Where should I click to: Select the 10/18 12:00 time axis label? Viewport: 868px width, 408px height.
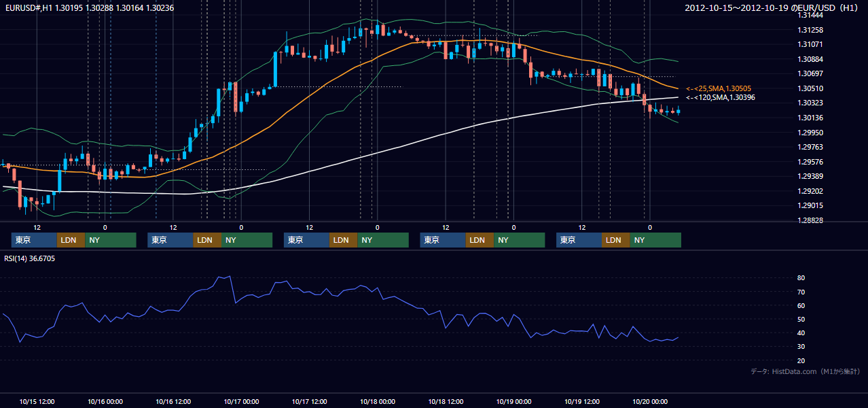446,401
